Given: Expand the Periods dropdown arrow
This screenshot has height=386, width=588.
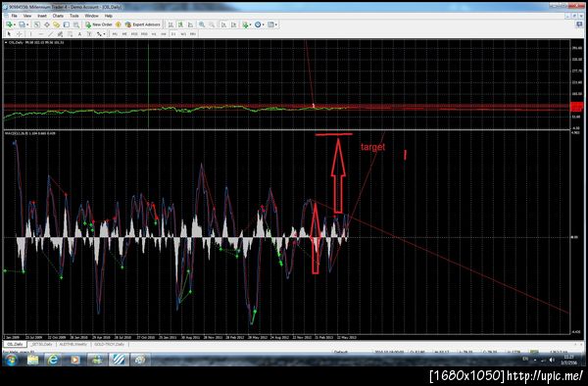Looking at the screenshot, I should (264, 24).
